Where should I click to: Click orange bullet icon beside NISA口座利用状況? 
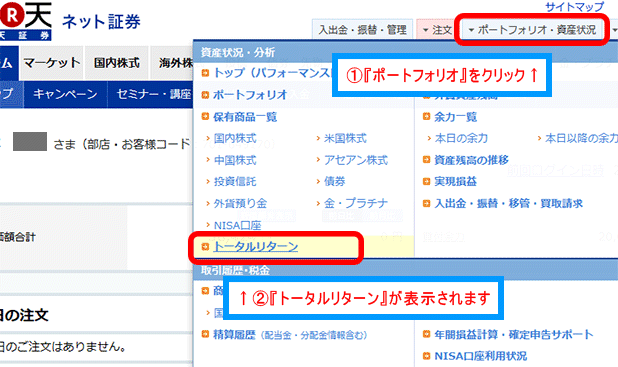pos(426,356)
